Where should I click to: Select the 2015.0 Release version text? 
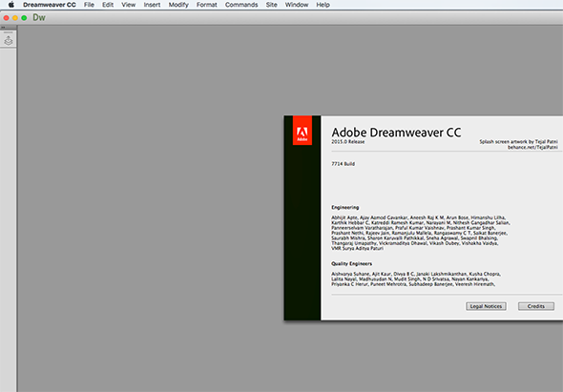tap(348, 142)
